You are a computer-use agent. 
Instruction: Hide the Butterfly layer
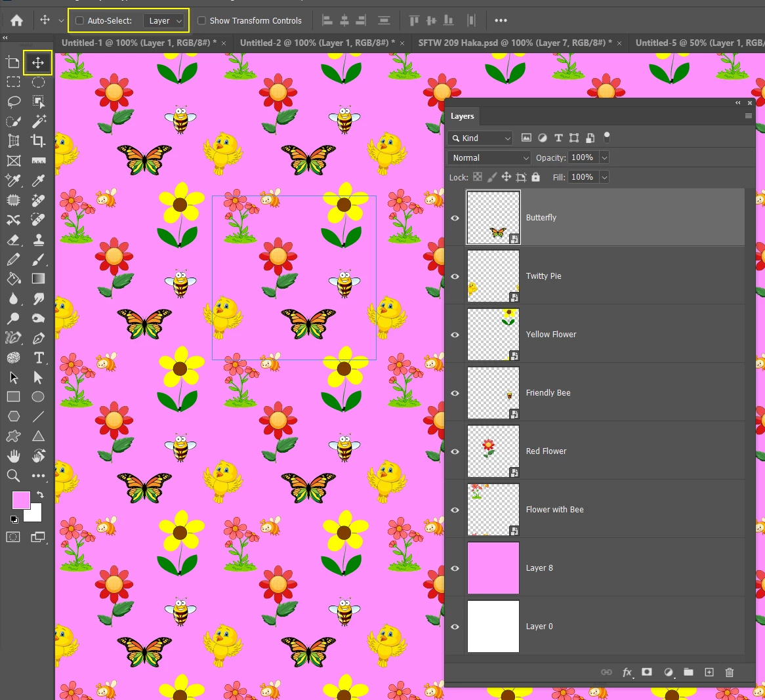pos(455,218)
